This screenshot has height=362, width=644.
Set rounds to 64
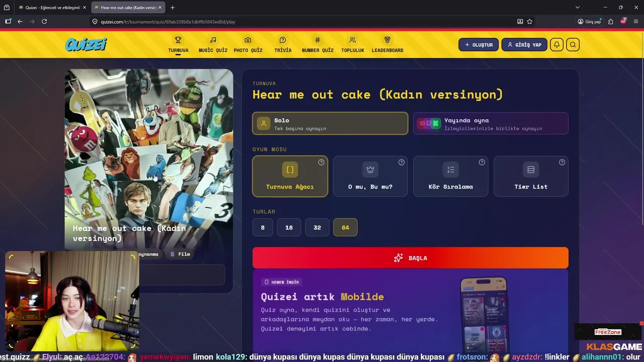(345, 227)
